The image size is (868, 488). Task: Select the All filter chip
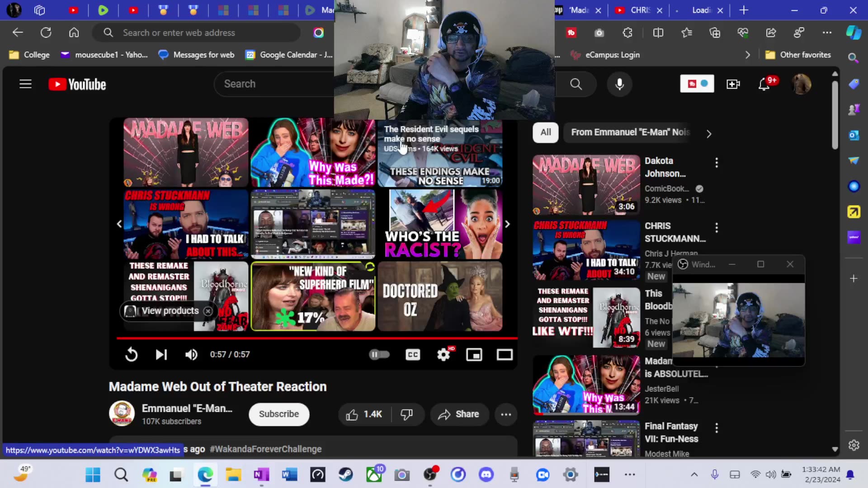click(546, 132)
